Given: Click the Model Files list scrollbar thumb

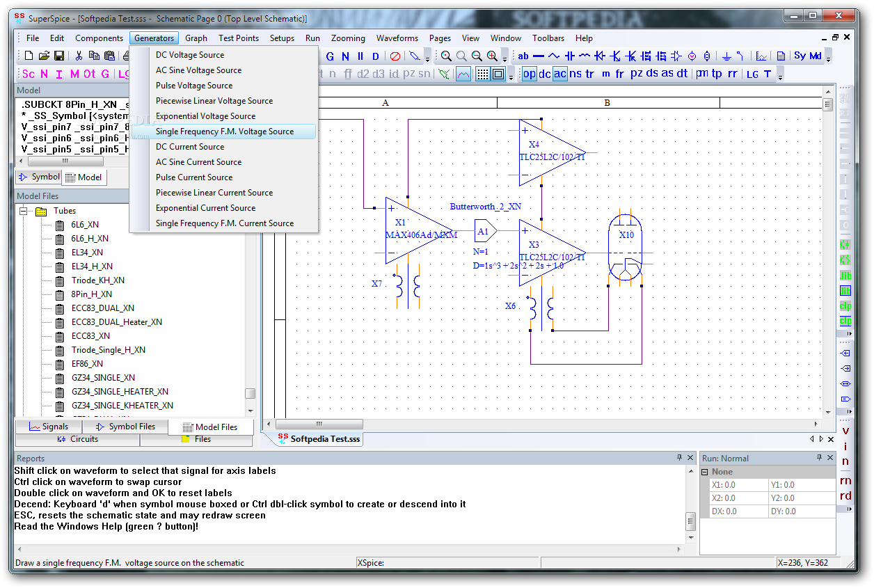Looking at the screenshot, I should [250, 393].
